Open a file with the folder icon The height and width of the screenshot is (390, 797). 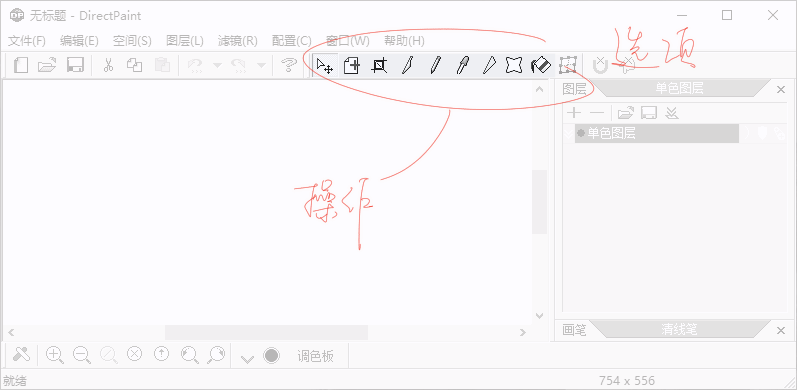pyautogui.click(x=48, y=66)
